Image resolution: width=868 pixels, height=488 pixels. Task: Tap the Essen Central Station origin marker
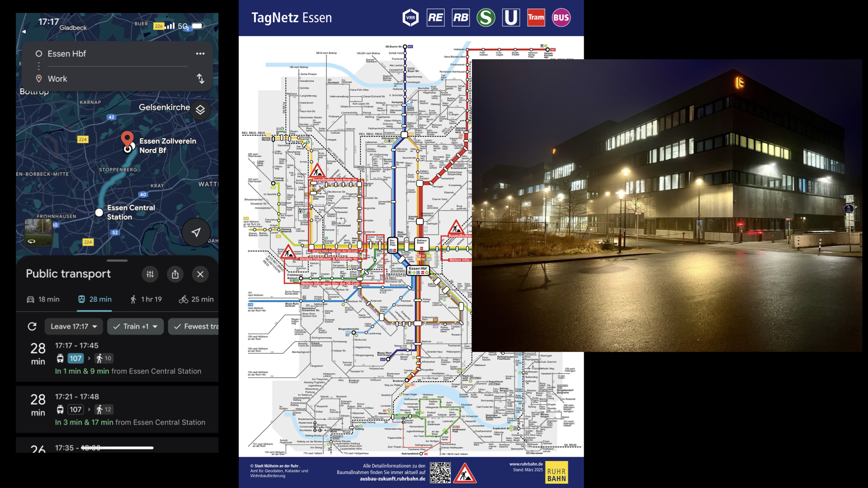point(99,212)
